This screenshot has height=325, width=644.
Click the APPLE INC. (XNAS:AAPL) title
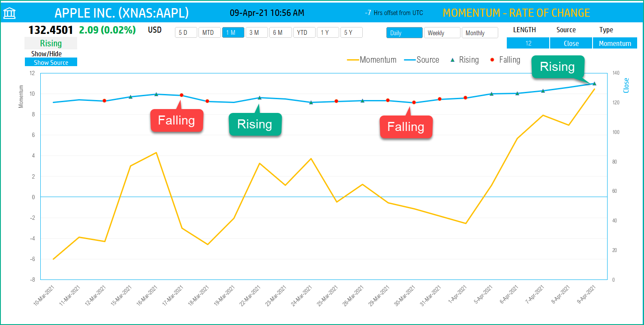(x=122, y=13)
